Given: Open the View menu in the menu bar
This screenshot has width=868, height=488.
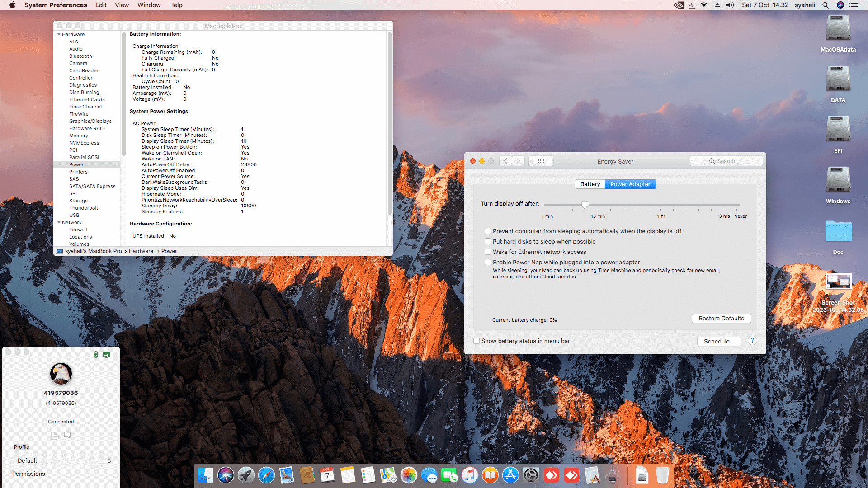Looking at the screenshot, I should click(122, 5).
